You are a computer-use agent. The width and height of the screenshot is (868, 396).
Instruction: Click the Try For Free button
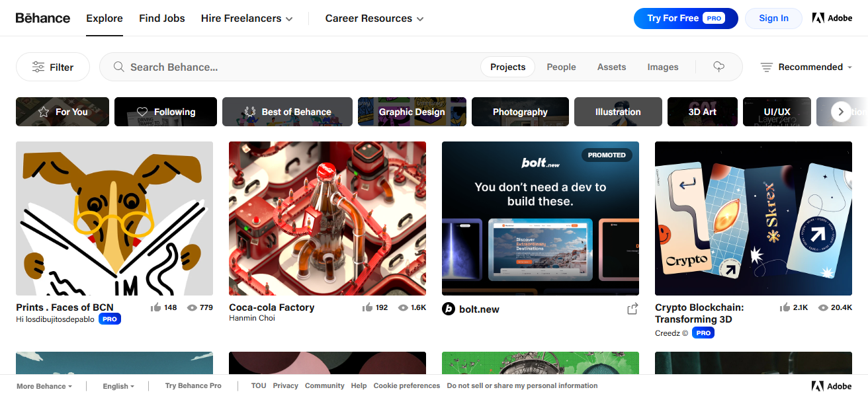click(685, 19)
